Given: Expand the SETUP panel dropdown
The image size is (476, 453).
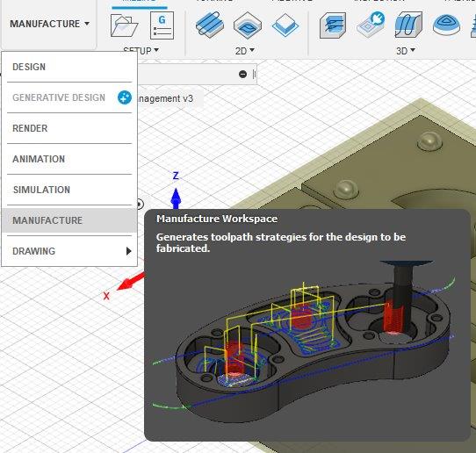Looking at the screenshot, I should pos(141,51).
